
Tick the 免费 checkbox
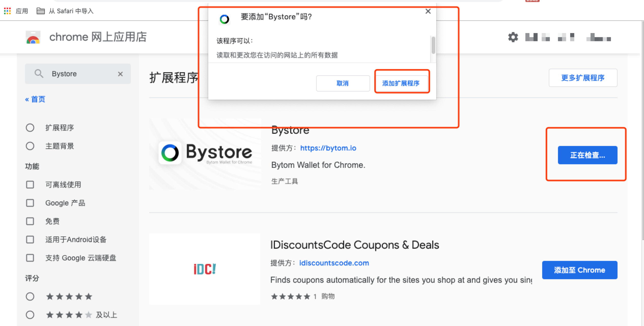[30, 221]
